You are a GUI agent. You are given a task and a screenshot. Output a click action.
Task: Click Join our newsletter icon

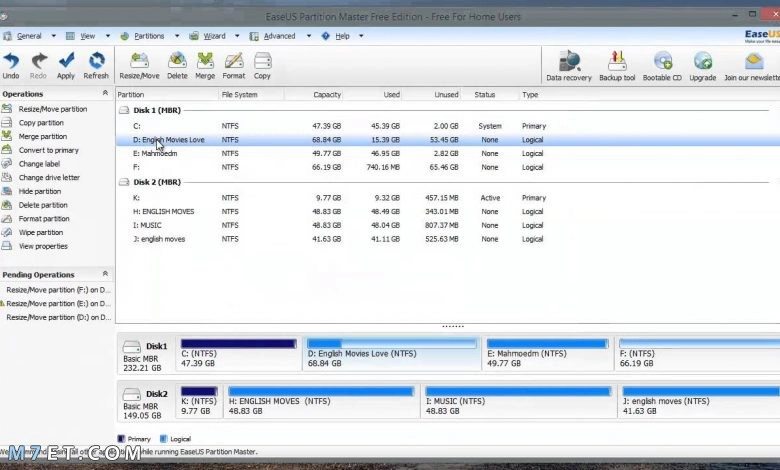tap(752, 66)
